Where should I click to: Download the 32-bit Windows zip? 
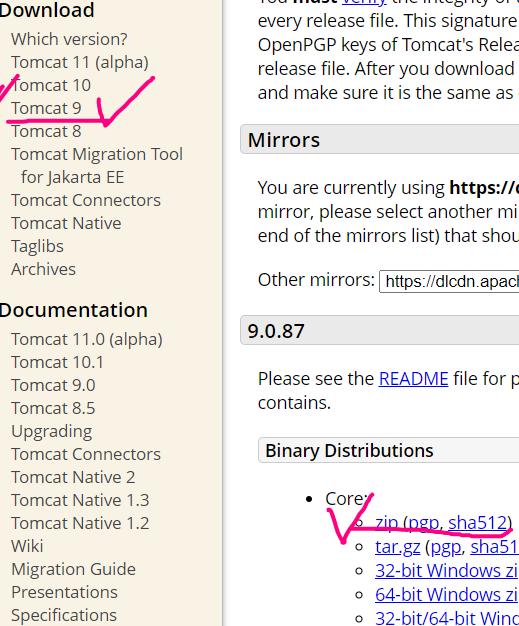(x=447, y=571)
